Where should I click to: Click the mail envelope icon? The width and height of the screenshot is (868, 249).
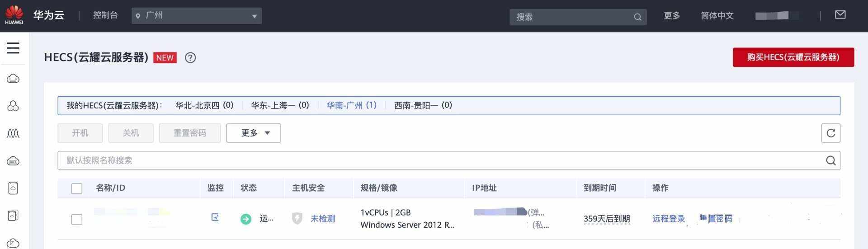tap(840, 15)
